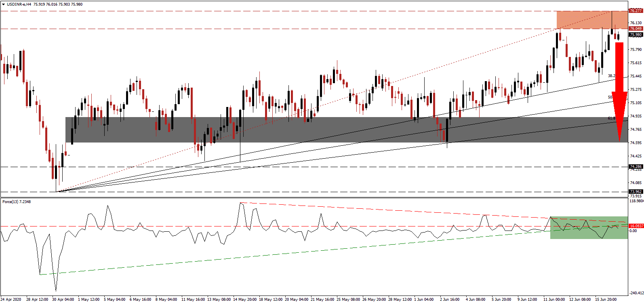
Task: Click the 28 Apr 12:00 time label
Action: [x=37, y=300]
